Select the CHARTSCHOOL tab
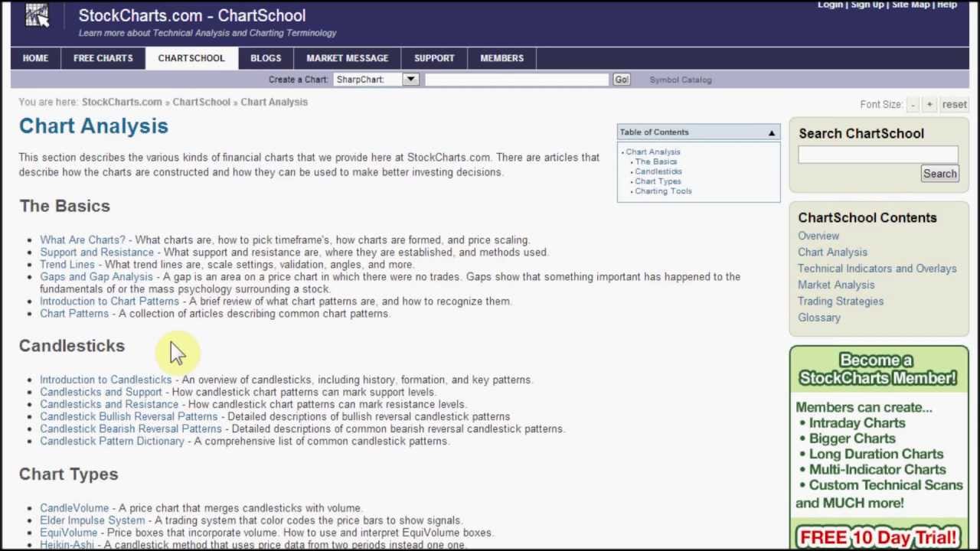The image size is (980, 551). [191, 58]
